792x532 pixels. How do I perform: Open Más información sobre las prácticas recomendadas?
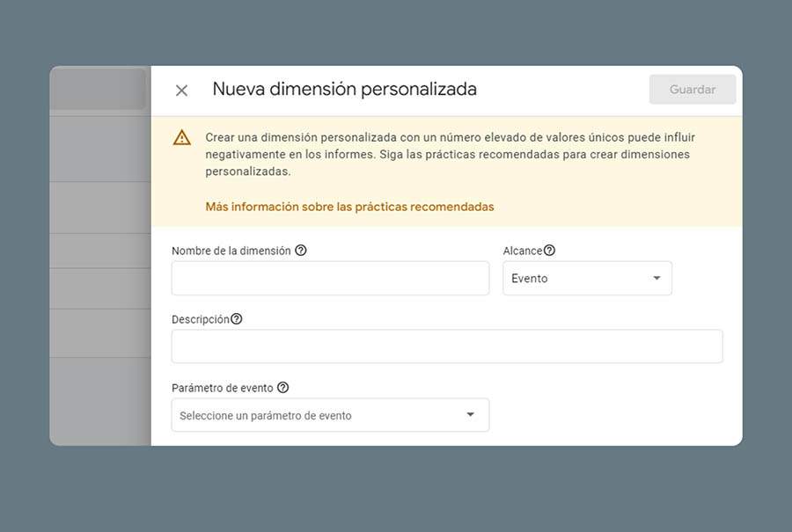click(349, 207)
